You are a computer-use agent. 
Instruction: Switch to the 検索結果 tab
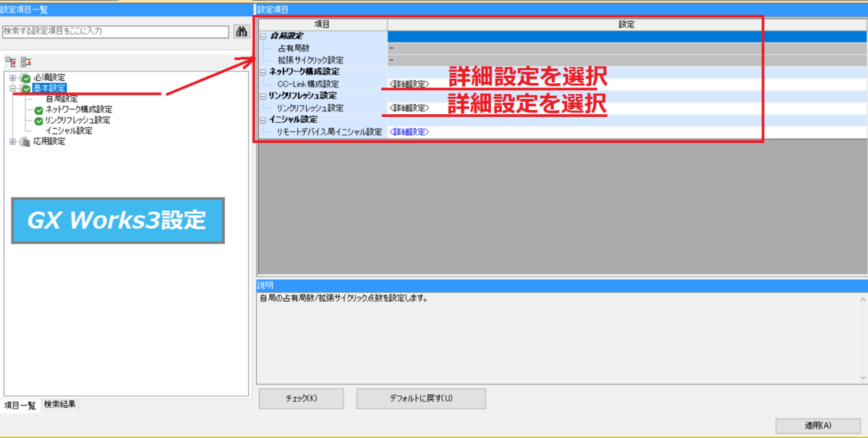(x=59, y=405)
